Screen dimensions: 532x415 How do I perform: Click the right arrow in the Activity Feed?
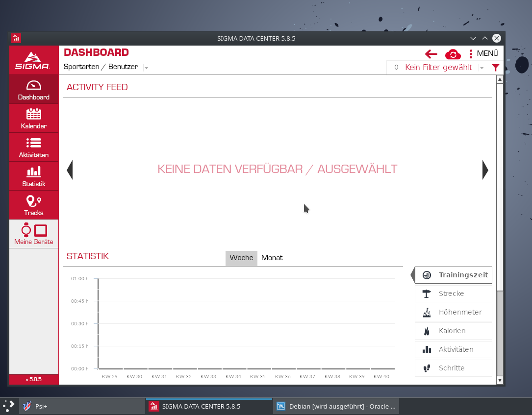[485, 170]
